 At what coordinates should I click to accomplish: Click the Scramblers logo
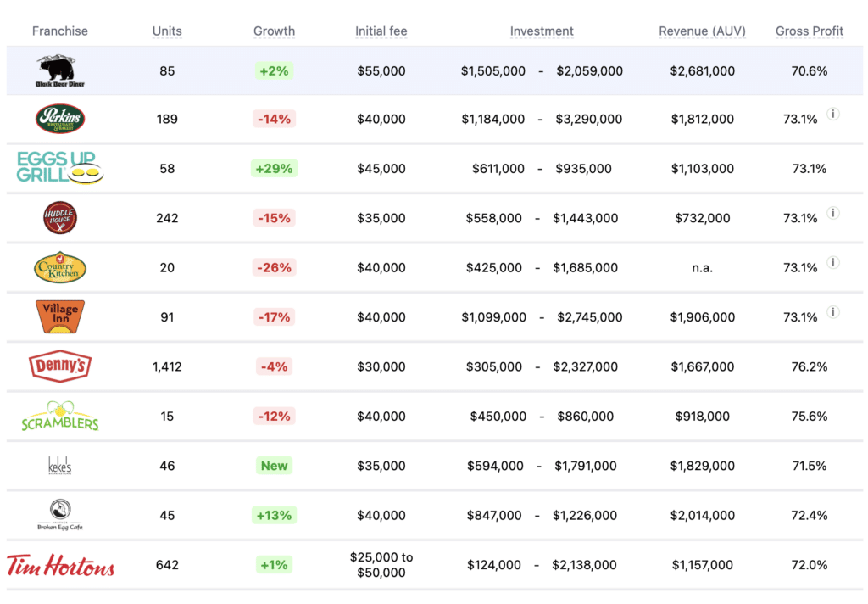pyautogui.click(x=60, y=416)
